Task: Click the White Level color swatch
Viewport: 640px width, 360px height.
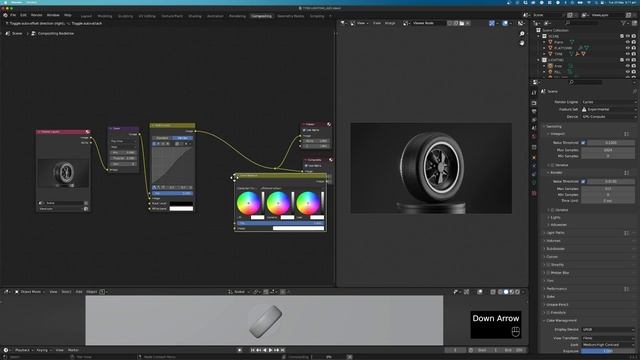Action: [x=181, y=209]
